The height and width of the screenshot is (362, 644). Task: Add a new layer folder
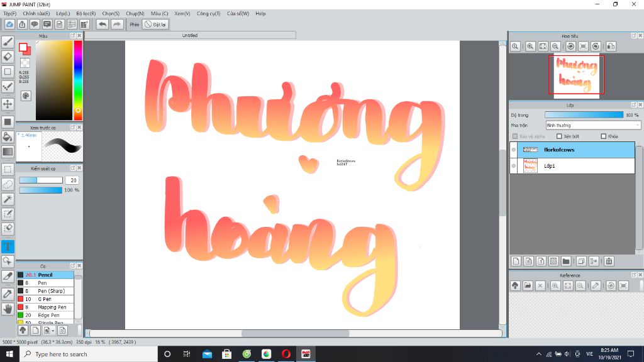click(x=566, y=261)
